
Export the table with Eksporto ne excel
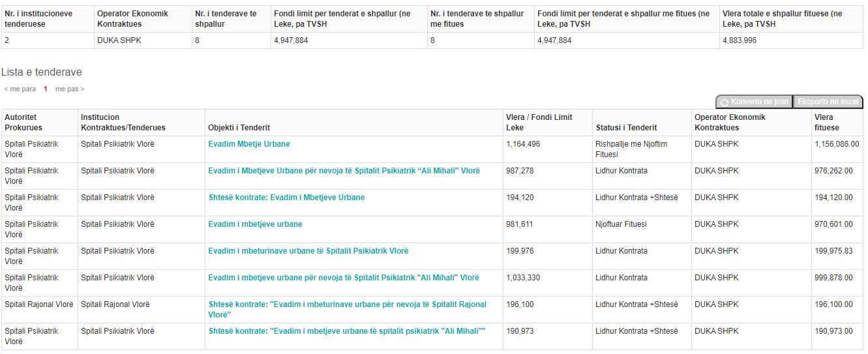828,102
